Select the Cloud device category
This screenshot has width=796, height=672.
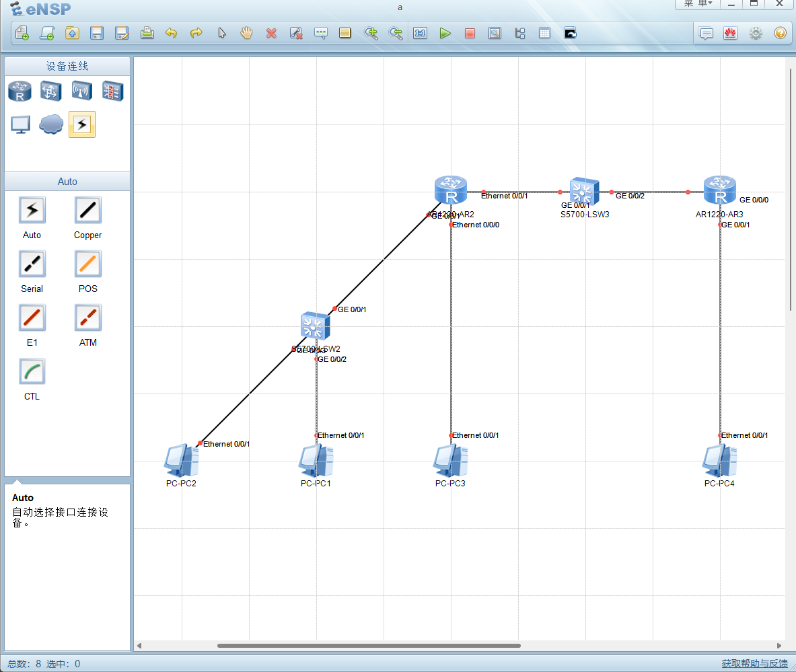[51, 124]
